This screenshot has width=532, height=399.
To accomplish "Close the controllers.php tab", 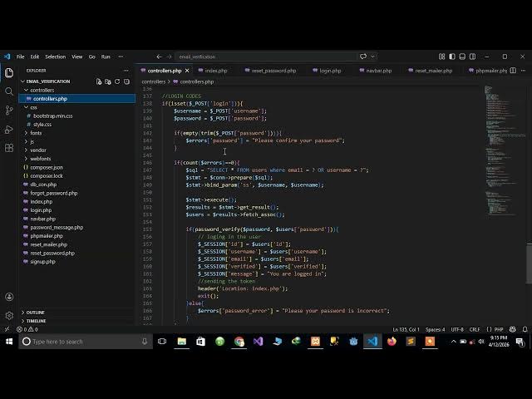I will click(187, 71).
